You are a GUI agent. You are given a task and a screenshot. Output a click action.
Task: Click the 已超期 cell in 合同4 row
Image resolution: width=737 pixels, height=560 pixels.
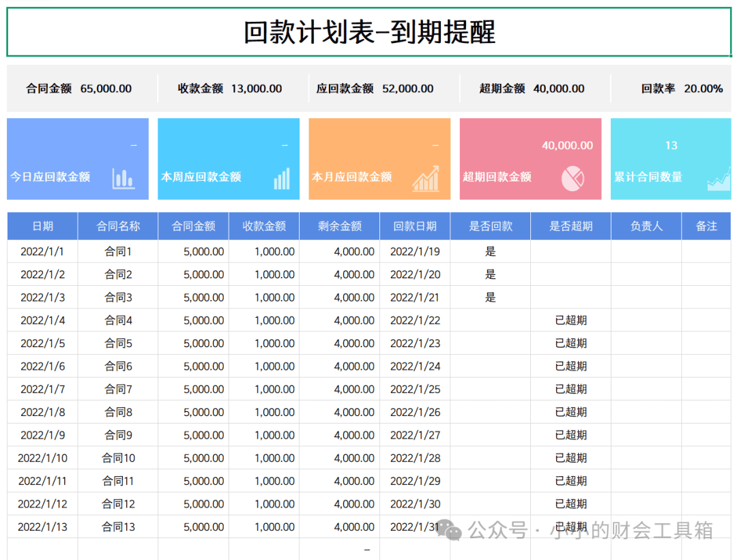(x=570, y=321)
